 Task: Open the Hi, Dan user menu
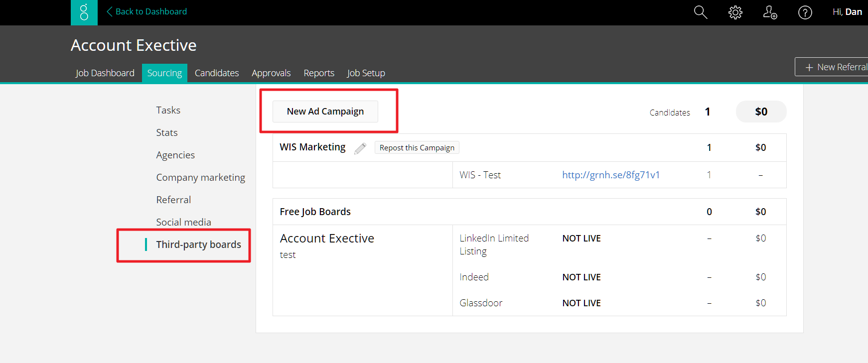[x=847, y=12]
